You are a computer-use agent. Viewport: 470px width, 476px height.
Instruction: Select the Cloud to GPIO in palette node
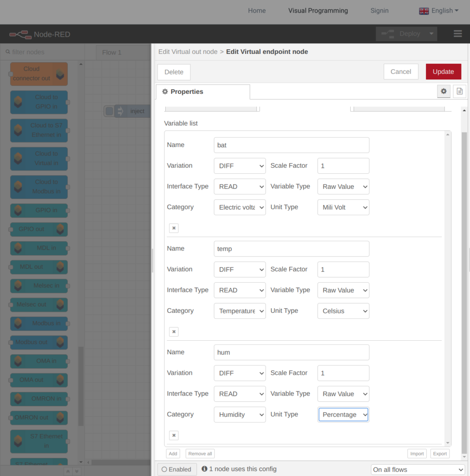39,102
